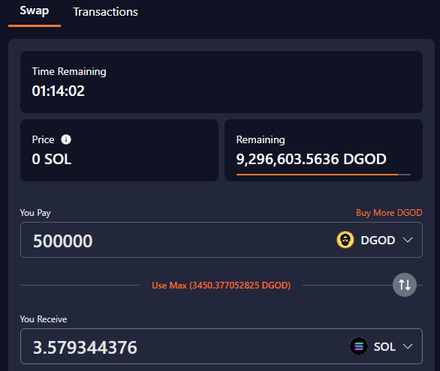
Task: Select the 01:14:02 time remaining value
Action: (58, 91)
